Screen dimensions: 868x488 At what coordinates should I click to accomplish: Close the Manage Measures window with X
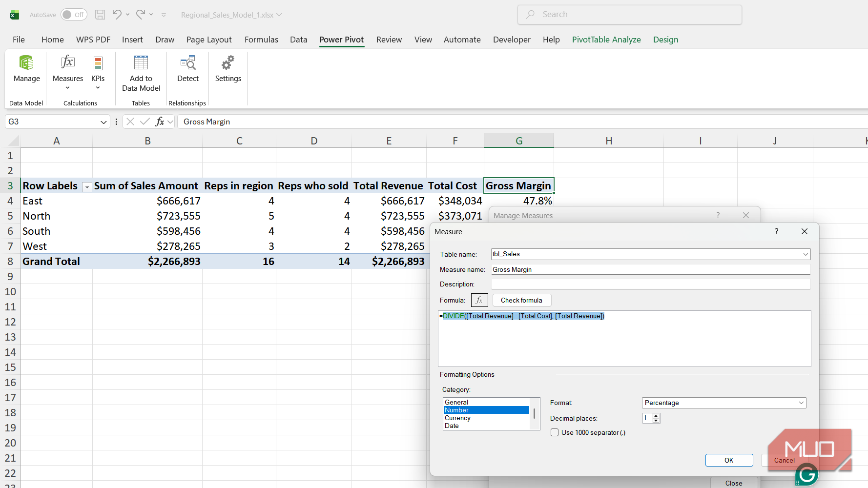coord(746,215)
